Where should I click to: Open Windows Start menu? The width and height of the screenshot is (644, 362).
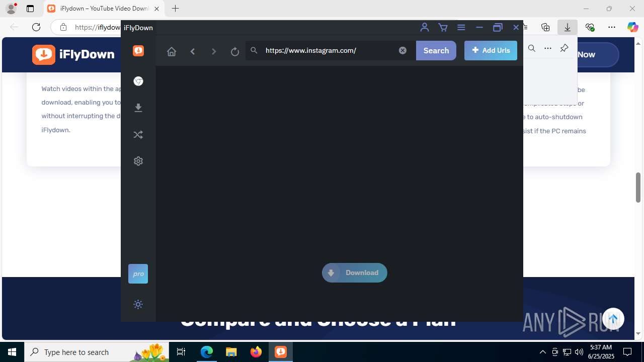point(12,352)
